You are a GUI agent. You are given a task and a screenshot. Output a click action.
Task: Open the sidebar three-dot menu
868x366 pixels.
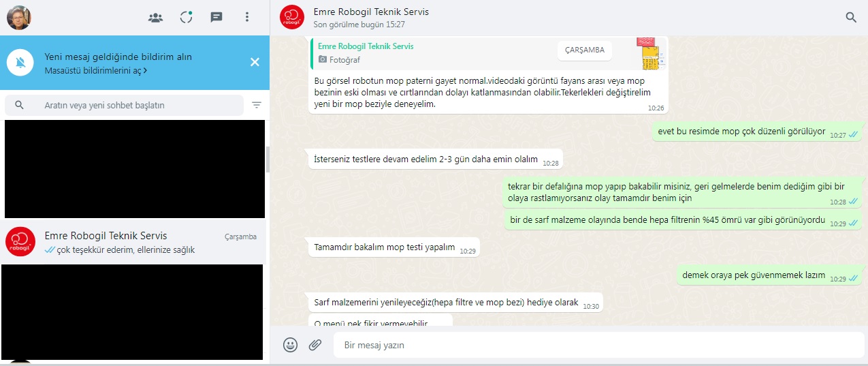pos(247,18)
